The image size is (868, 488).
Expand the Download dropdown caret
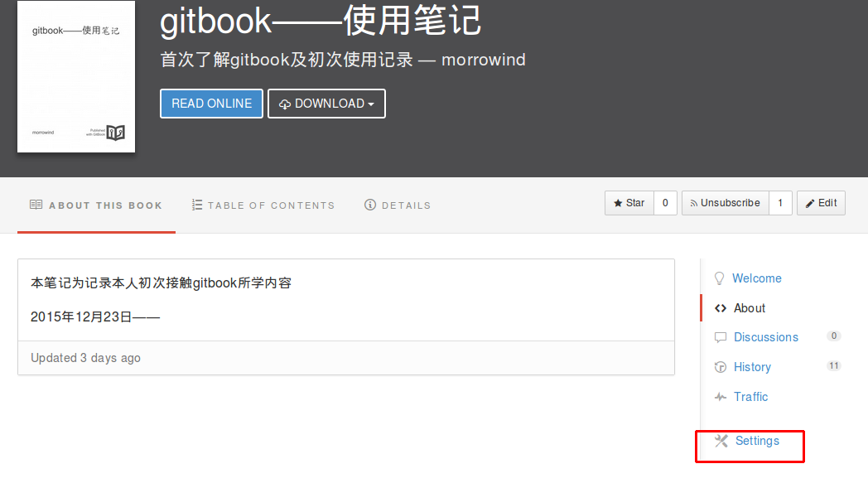pyautogui.click(x=371, y=104)
